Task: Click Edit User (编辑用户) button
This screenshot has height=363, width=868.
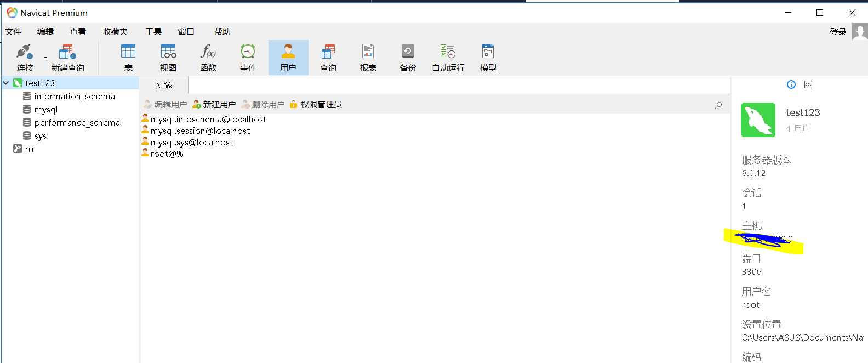Action: point(165,104)
